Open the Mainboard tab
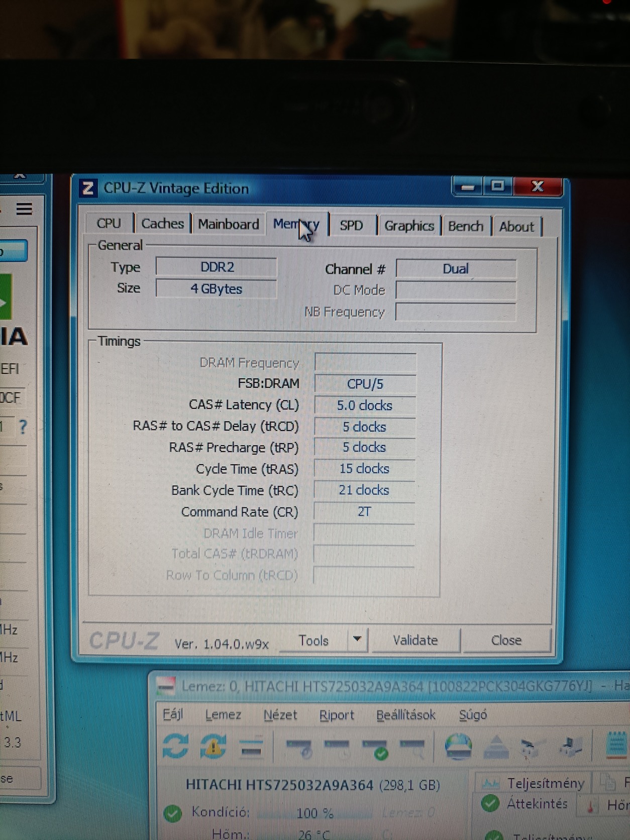This screenshot has height=840, width=630. tap(229, 224)
